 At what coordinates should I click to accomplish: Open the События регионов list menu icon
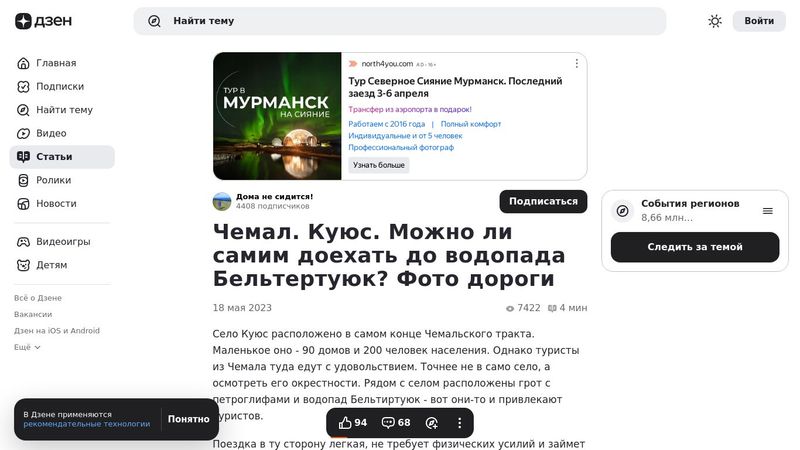coord(768,211)
